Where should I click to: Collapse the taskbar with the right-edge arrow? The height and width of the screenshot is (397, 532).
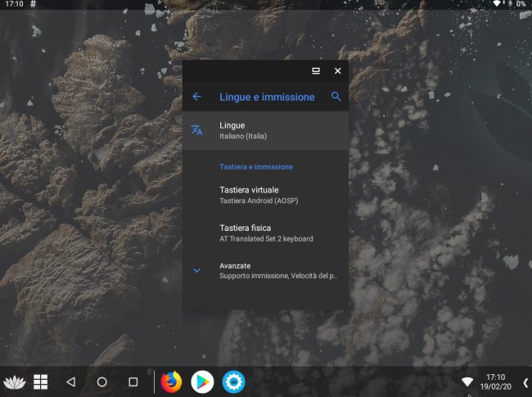click(x=525, y=381)
